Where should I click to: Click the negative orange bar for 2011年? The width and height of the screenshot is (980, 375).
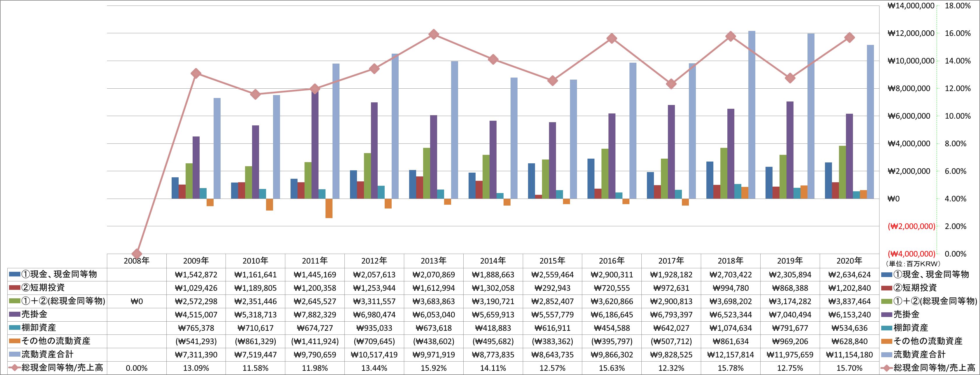point(329,208)
